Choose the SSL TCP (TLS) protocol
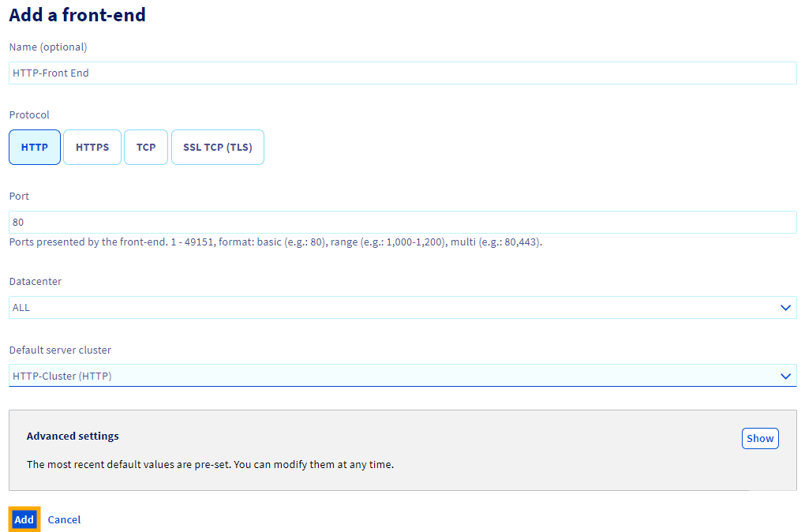Screen dimensions: 805x532 tap(218, 148)
